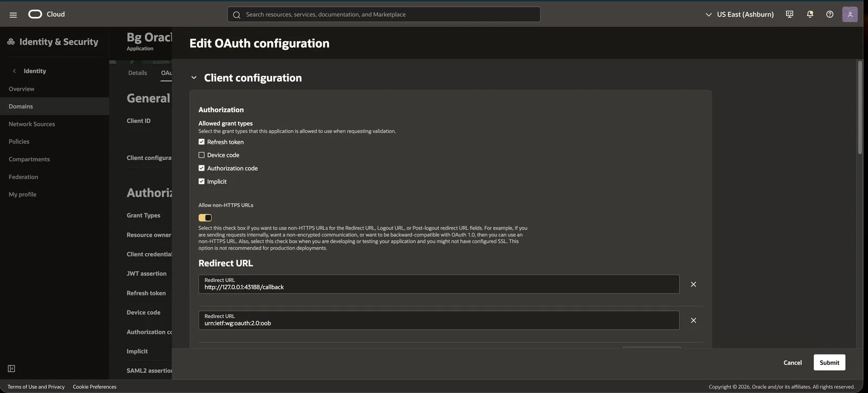Viewport: 868px width, 393px height.
Task: Toggle the Allow non-HTTPS URLs switch
Action: 205,218
